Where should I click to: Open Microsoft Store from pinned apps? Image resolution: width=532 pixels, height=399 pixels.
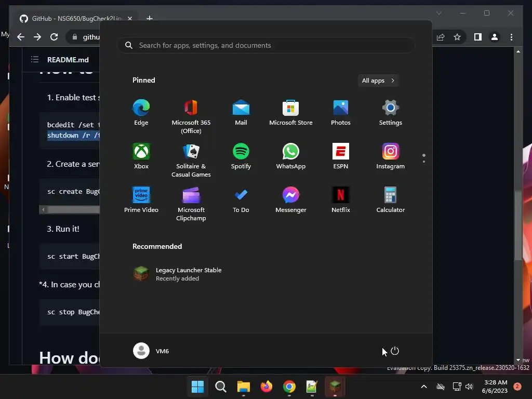(291, 113)
